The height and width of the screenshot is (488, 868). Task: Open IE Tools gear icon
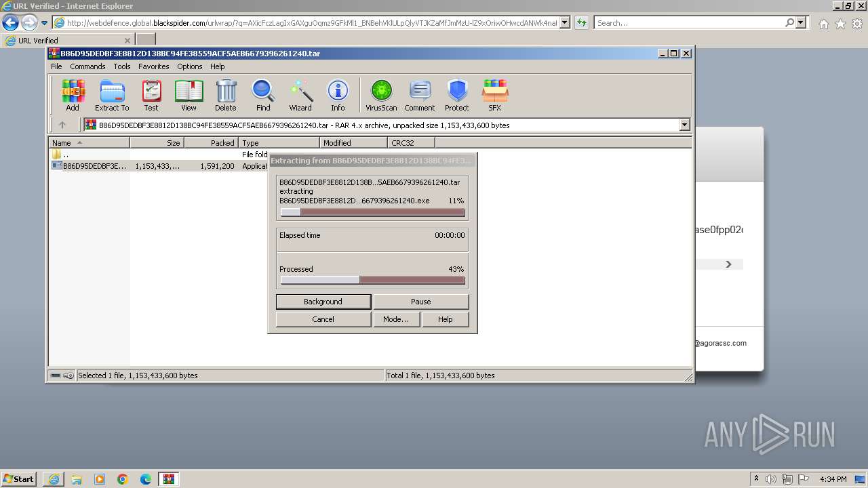click(857, 24)
